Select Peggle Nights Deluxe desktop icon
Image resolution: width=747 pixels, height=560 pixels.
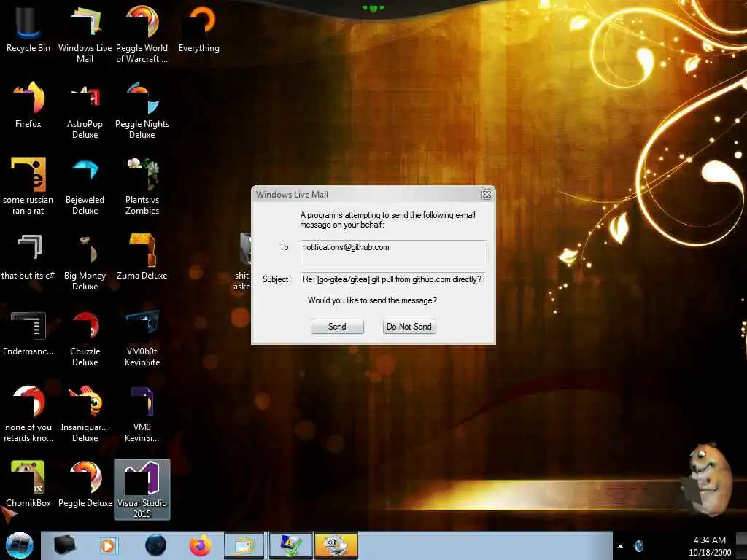coord(142,111)
